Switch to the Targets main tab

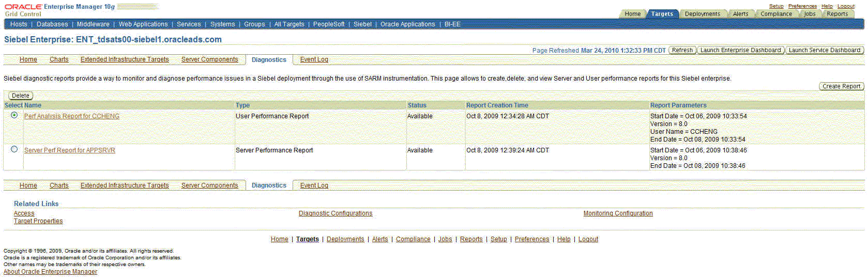(x=662, y=14)
